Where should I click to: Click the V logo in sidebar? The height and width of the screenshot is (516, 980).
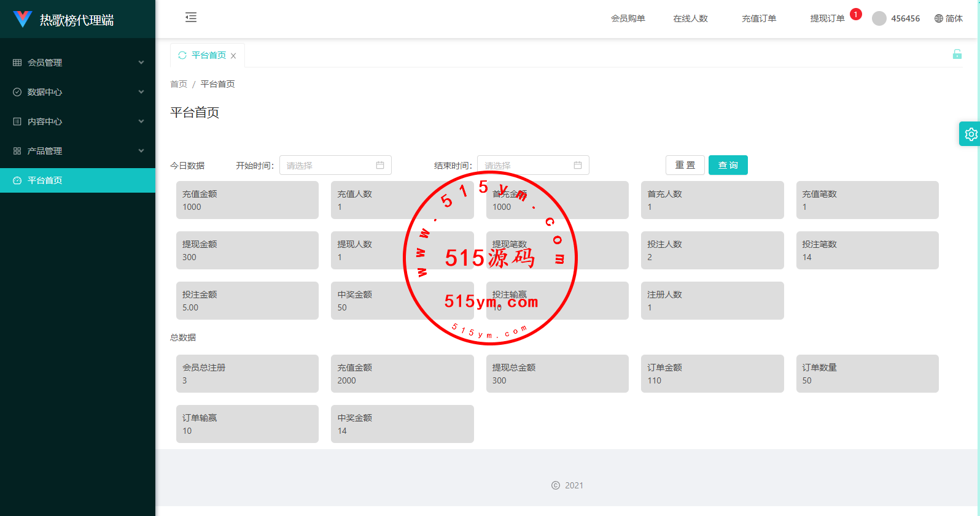pyautogui.click(x=23, y=19)
